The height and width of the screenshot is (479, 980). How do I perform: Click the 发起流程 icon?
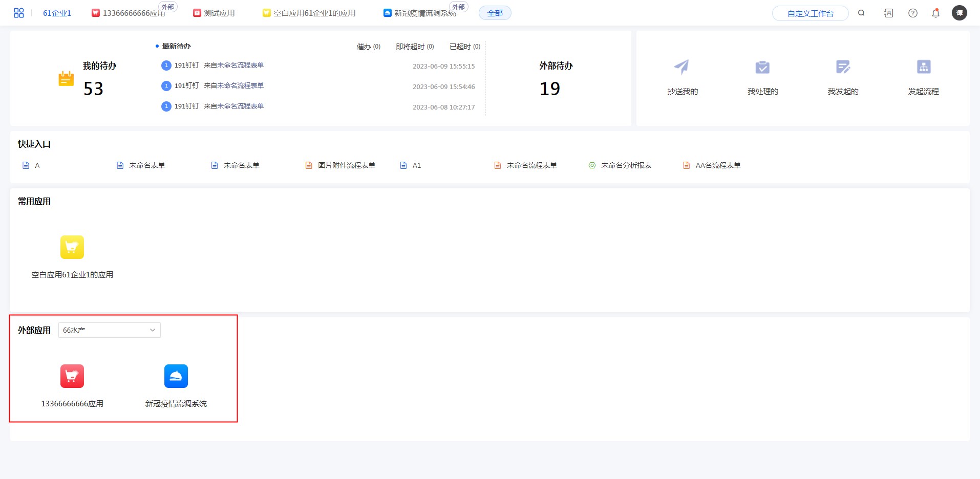tap(923, 67)
